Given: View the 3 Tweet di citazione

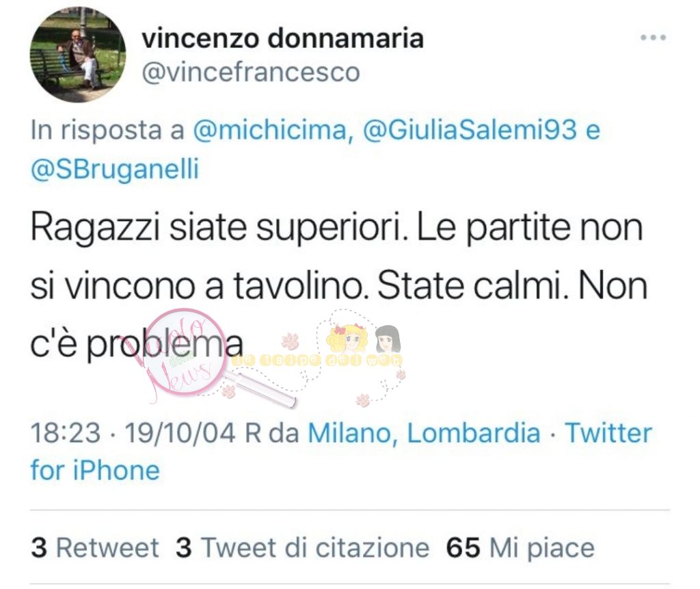Looking at the screenshot, I should pyautogui.click(x=302, y=547).
